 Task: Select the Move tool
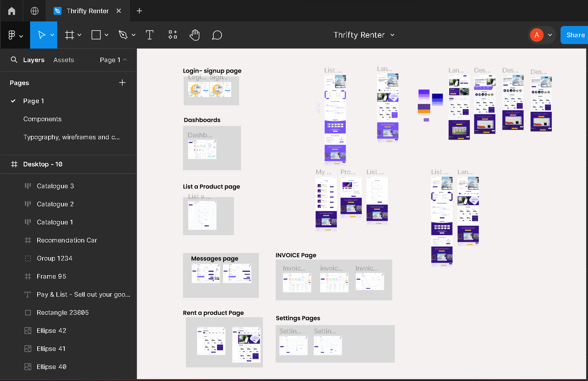pyautogui.click(x=41, y=35)
